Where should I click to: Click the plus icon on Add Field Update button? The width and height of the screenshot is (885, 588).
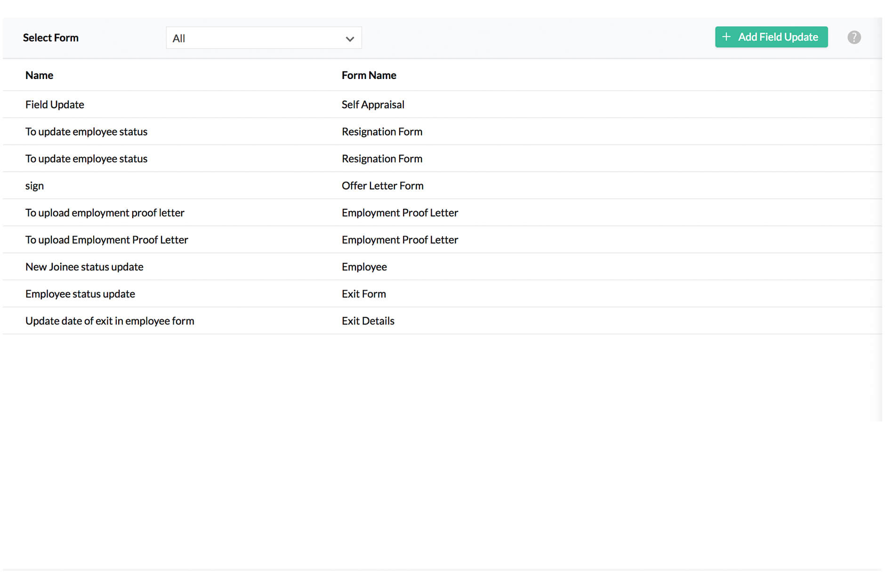[725, 37]
